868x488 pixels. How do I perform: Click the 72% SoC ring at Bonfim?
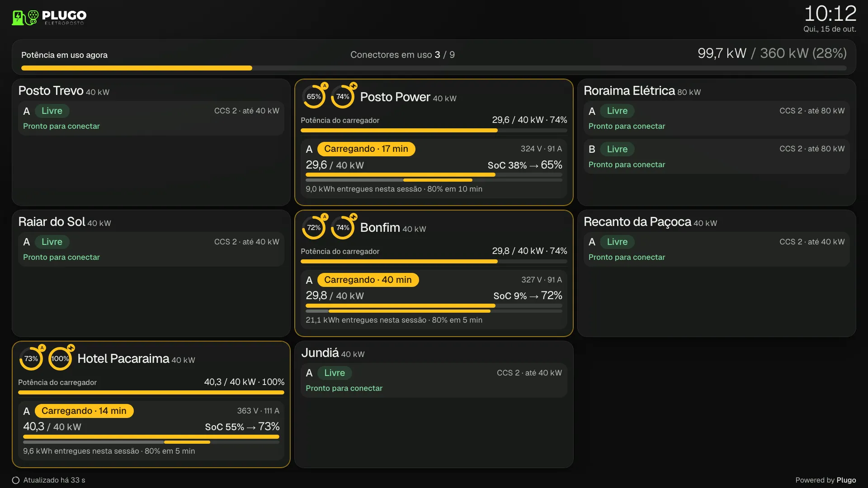(x=314, y=228)
